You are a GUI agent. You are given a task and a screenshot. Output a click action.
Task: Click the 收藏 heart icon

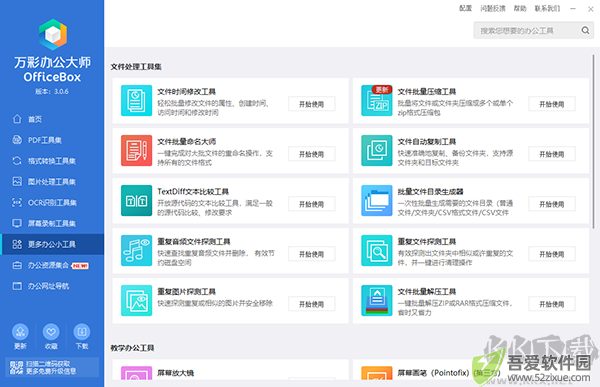coord(51,332)
